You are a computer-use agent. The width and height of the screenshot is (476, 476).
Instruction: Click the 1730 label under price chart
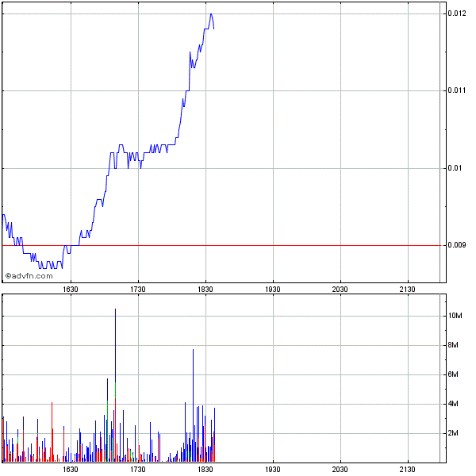tap(138, 290)
